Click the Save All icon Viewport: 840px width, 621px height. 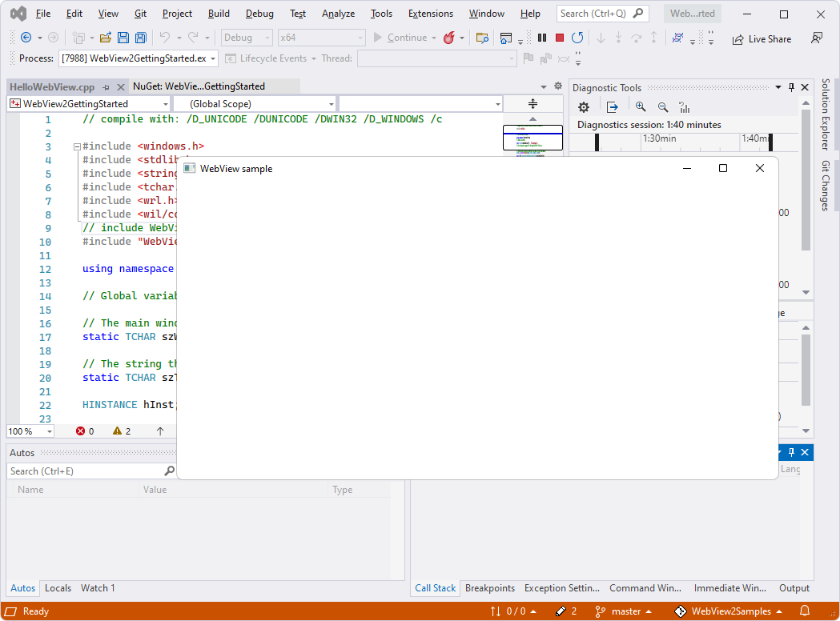click(x=140, y=38)
